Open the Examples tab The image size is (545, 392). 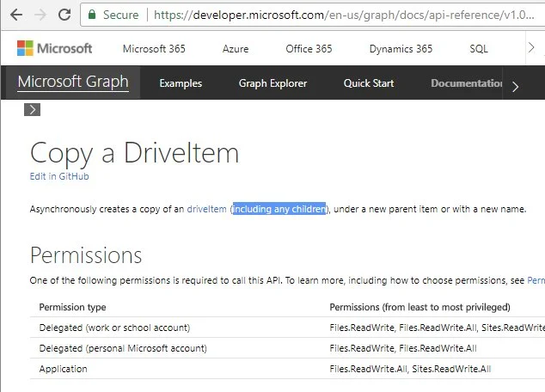coord(181,83)
